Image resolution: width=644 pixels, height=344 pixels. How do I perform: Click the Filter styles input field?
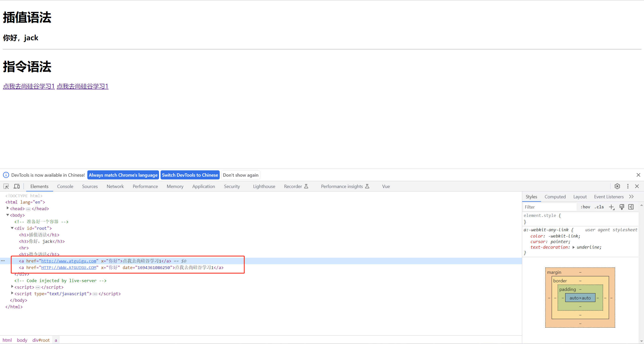pyautogui.click(x=550, y=207)
